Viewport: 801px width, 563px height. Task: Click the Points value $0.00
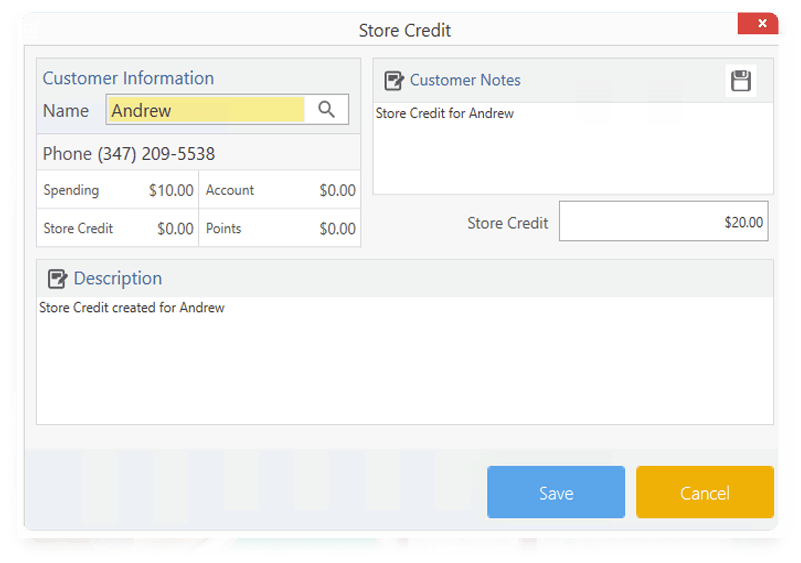338,229
